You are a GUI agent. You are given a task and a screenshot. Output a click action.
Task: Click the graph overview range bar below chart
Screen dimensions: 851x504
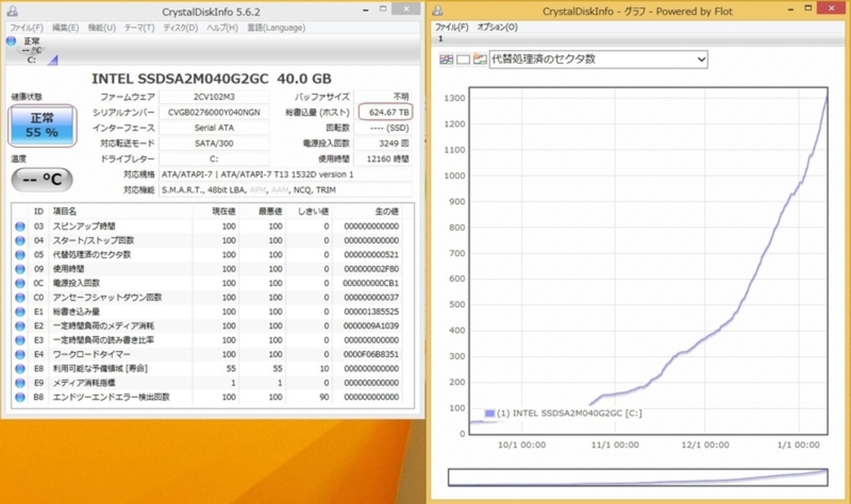[x=638, y=477]
